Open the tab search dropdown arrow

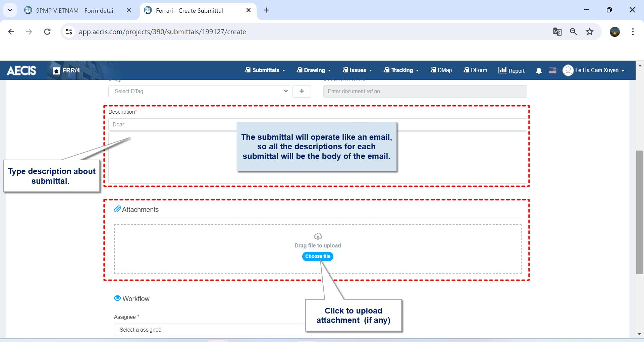(10, 10)
